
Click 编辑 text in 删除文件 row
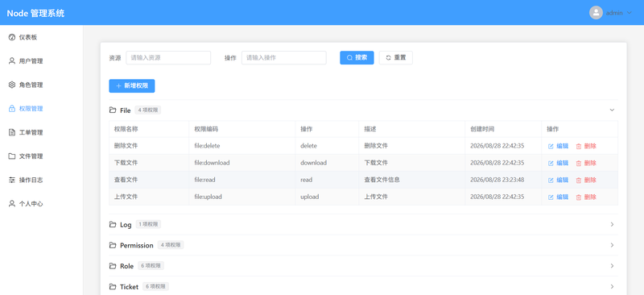(562, 146)
